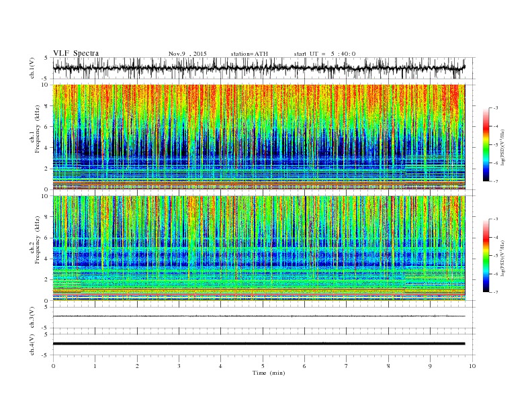This screenshot has width=532, height=411.
Task: Click time tick label '3' on x-axis
Action: (179, 366)
